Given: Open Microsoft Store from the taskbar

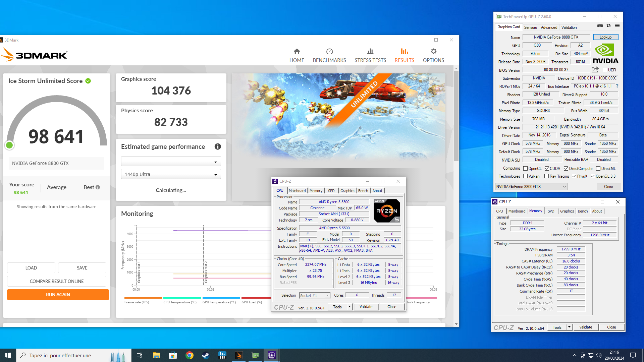Looking at the screenshot, I should pos(173,355).
